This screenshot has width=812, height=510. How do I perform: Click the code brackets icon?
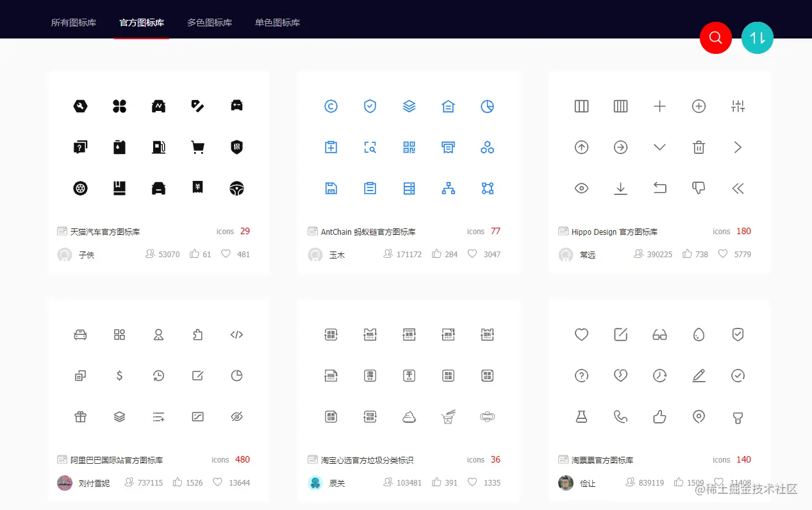pyautogui.click(x=236, y=335)
